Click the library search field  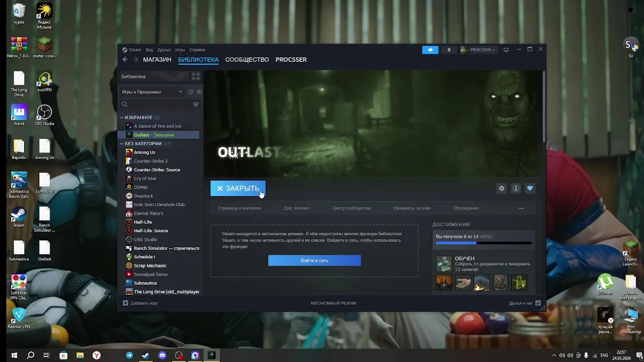[156, 104]
